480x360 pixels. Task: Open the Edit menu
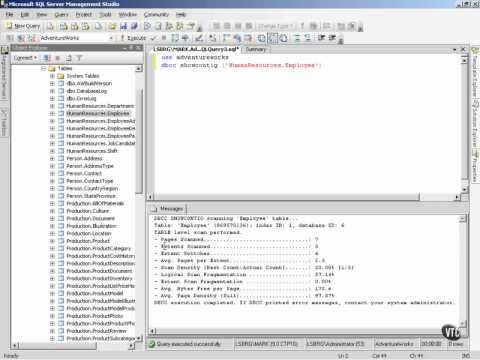coord(25,15)
